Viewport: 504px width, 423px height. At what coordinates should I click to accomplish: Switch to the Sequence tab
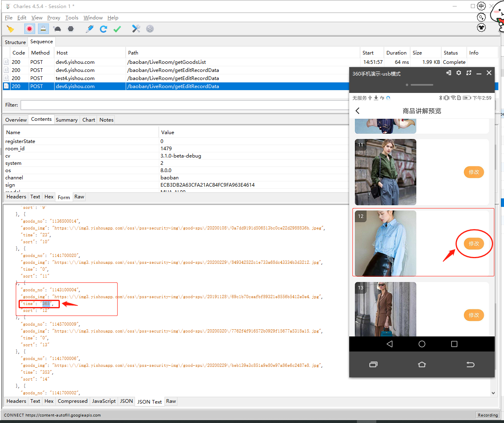42,42
